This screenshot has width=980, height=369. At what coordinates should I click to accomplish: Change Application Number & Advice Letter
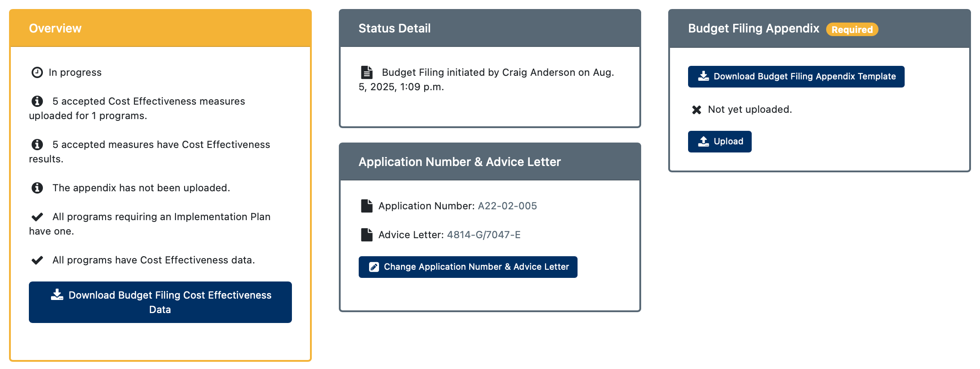(468, 267)
